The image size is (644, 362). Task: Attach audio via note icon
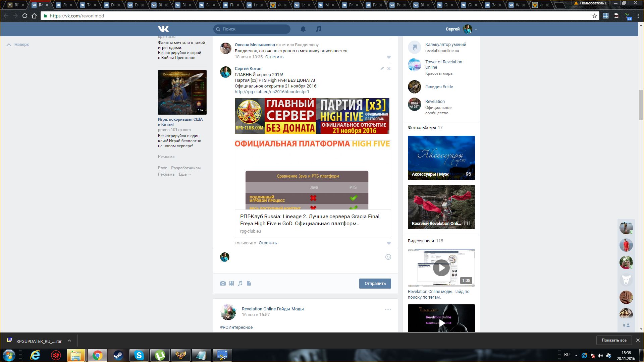(x=240, y=283)
